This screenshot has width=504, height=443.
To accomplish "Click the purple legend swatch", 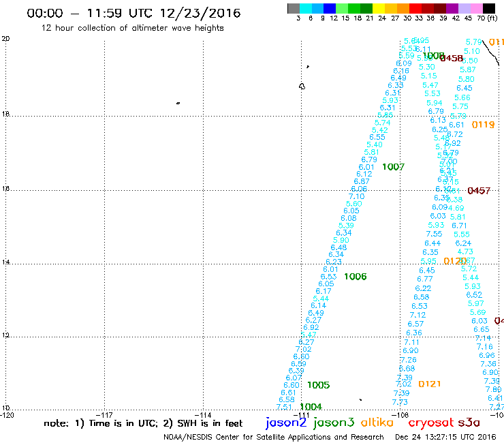I will (x=452, y=8).
